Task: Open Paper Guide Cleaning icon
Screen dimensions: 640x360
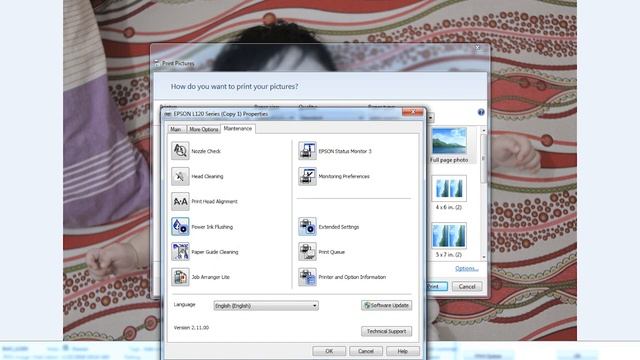Action: point(180,251)
